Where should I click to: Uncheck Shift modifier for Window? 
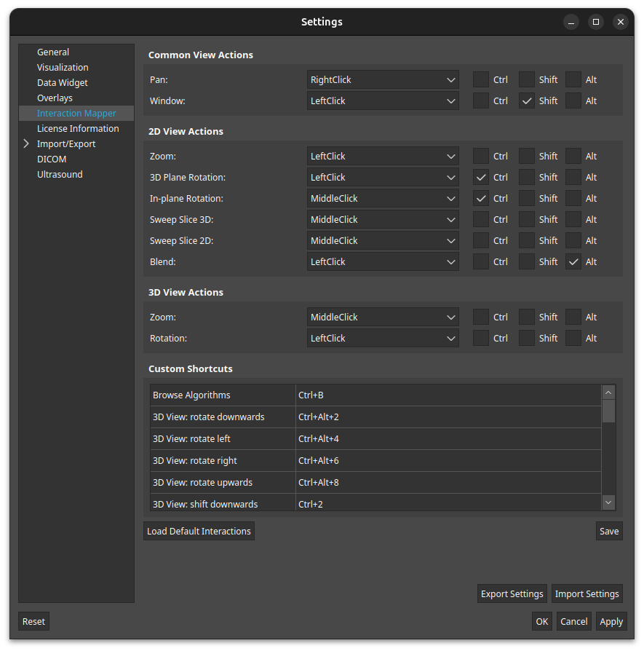click(x=527, y=101)
